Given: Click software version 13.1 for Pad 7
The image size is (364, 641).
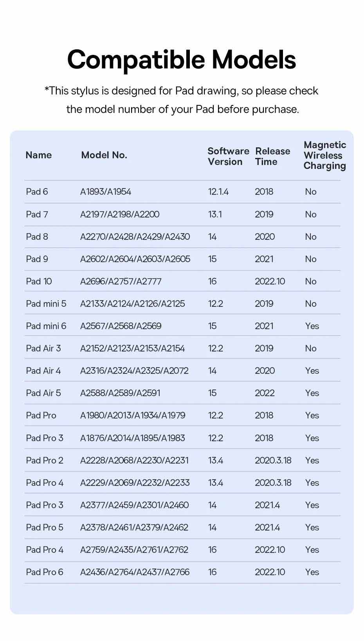Looking at the screenshot, I should click(x=215, y=214).
